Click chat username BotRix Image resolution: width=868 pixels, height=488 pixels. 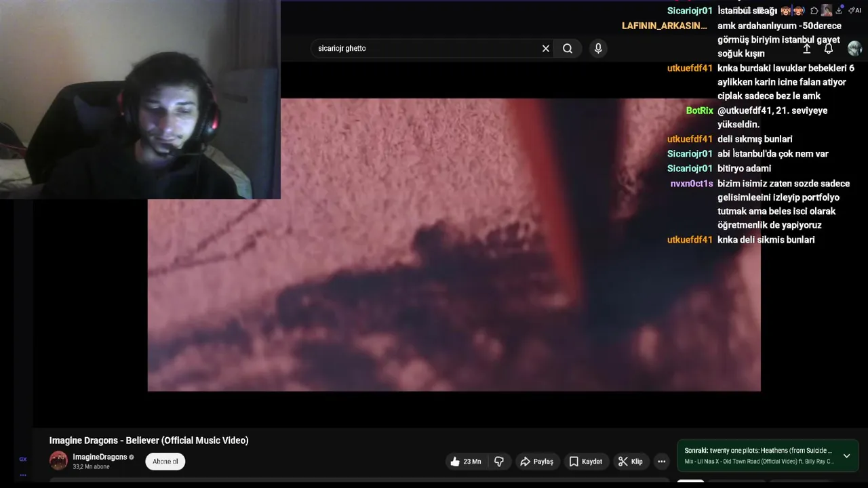pyautogui.click(x=700, y=110)
